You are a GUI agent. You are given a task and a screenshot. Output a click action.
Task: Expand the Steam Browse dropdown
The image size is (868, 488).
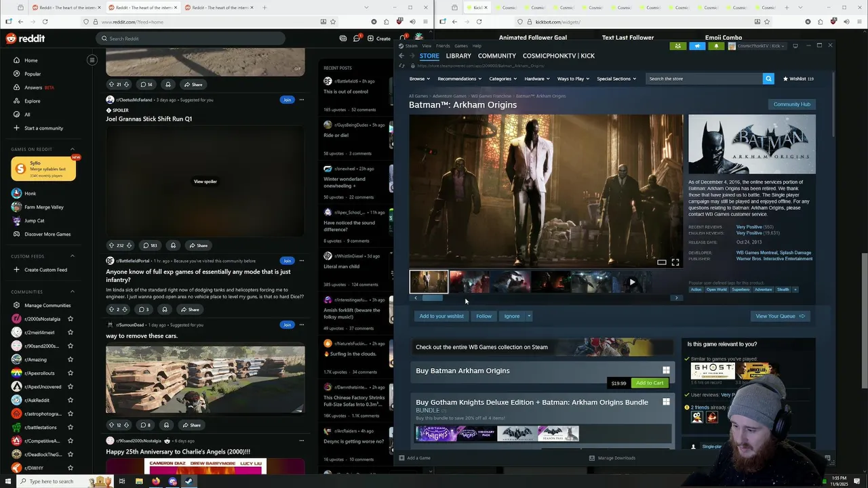tap(420, 79)
